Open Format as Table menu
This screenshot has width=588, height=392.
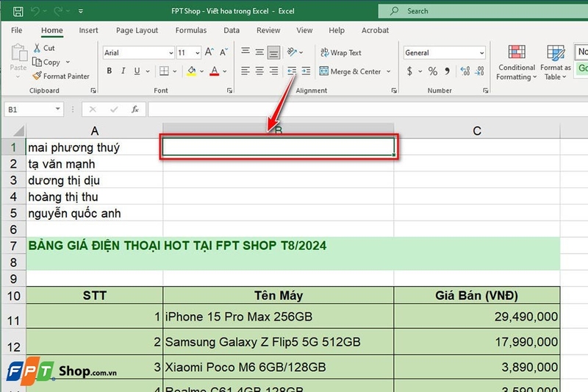tap(556, 63)
